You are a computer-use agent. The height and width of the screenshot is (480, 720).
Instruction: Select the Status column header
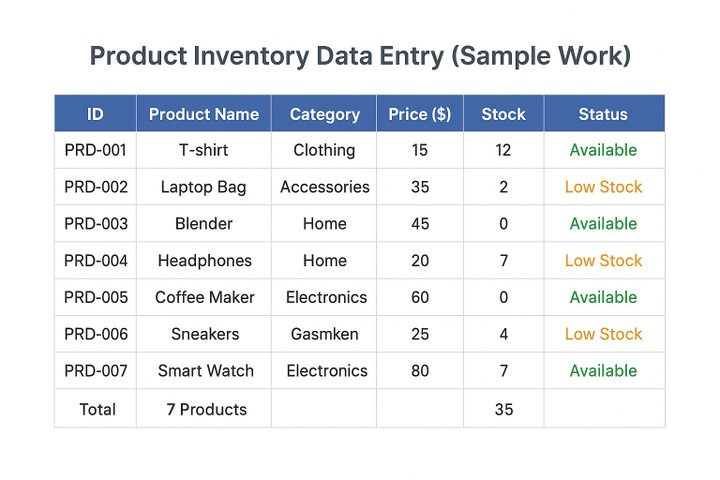coord(603,114)
